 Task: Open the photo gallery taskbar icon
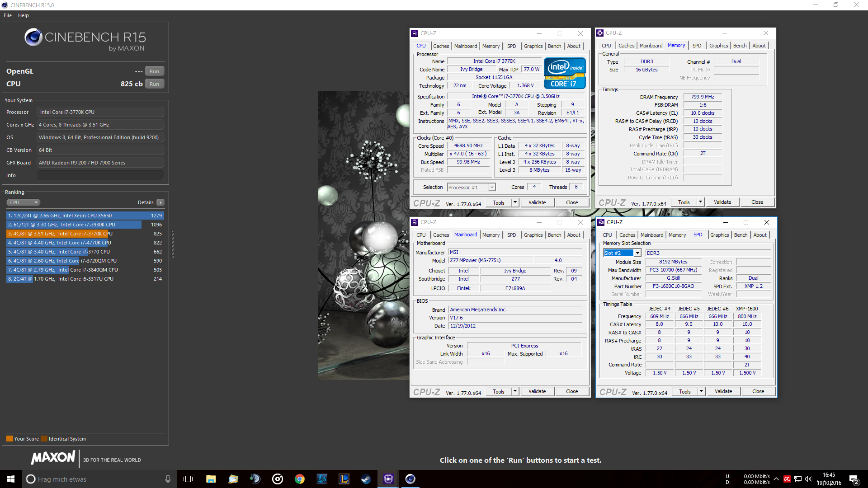[x=233, y=479]
